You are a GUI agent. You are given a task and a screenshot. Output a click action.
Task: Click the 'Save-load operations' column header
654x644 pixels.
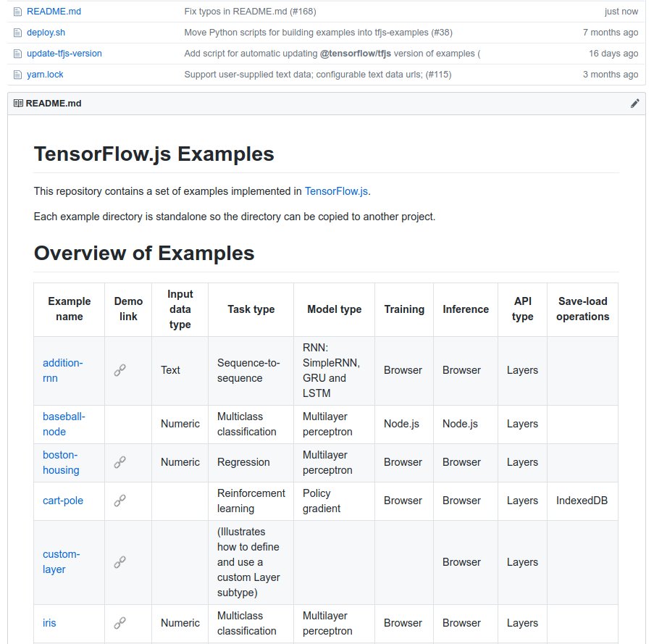(583, 309)
